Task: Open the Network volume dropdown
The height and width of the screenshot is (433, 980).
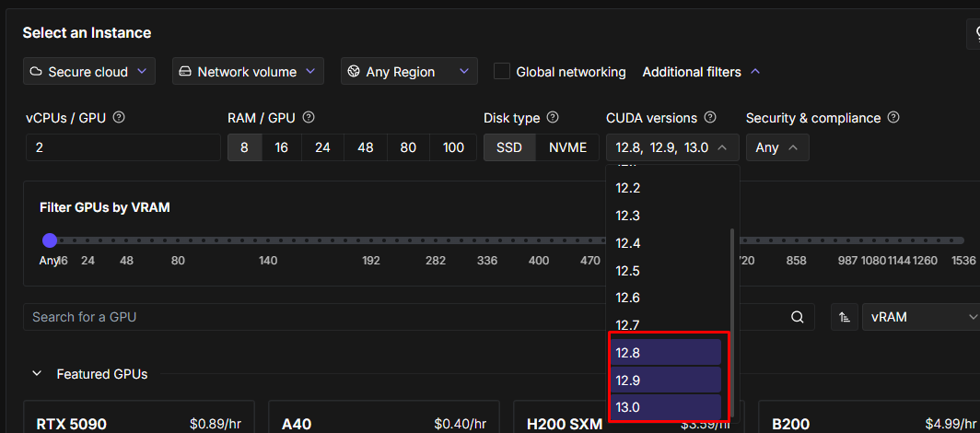Action: pos(248,71)
